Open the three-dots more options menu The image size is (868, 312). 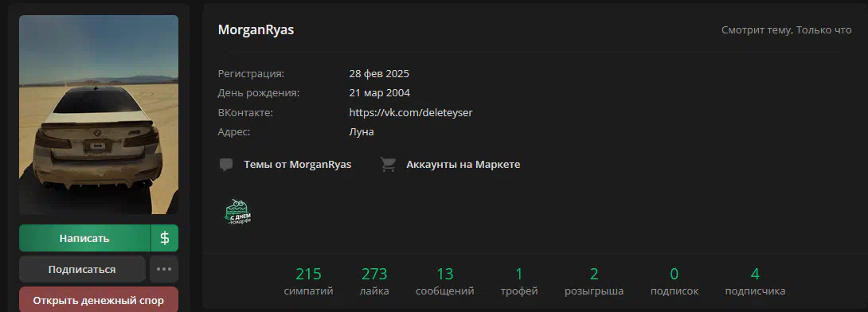tap(164, 269)
